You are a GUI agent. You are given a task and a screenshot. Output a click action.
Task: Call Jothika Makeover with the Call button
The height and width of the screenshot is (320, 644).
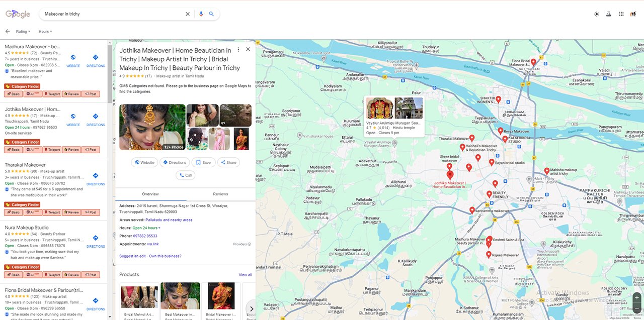(x=185, y=175)
